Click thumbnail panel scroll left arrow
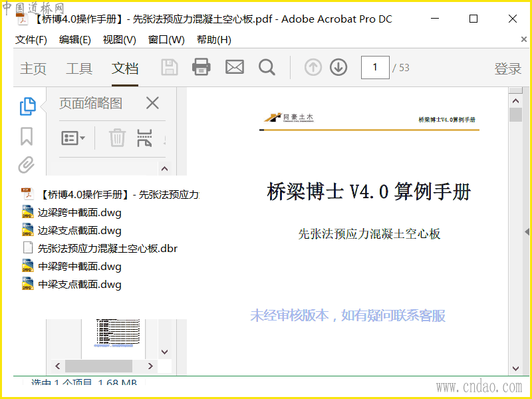 (x=58, y=366)
